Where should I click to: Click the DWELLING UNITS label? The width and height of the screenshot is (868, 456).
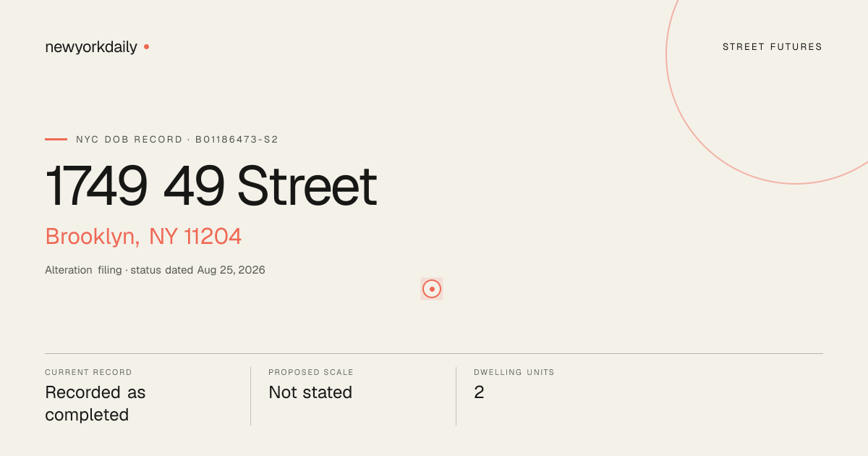pyautogui.click(x=514, y=373)
